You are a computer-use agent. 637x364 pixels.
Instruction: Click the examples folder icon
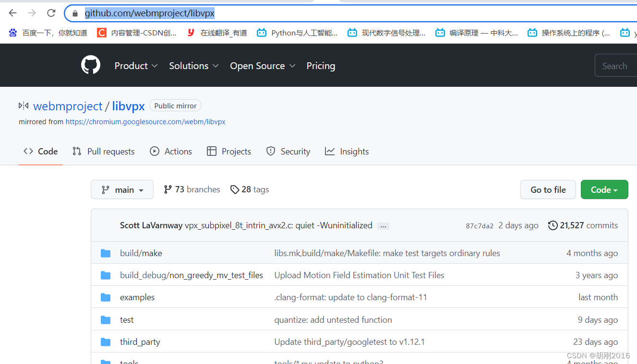click(106, 297)
